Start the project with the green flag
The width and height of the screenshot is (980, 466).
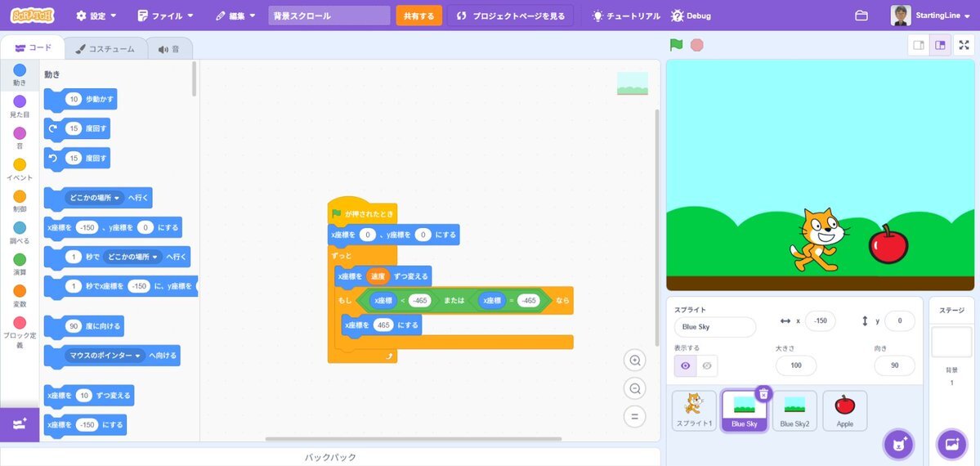[x=676, y=45]
